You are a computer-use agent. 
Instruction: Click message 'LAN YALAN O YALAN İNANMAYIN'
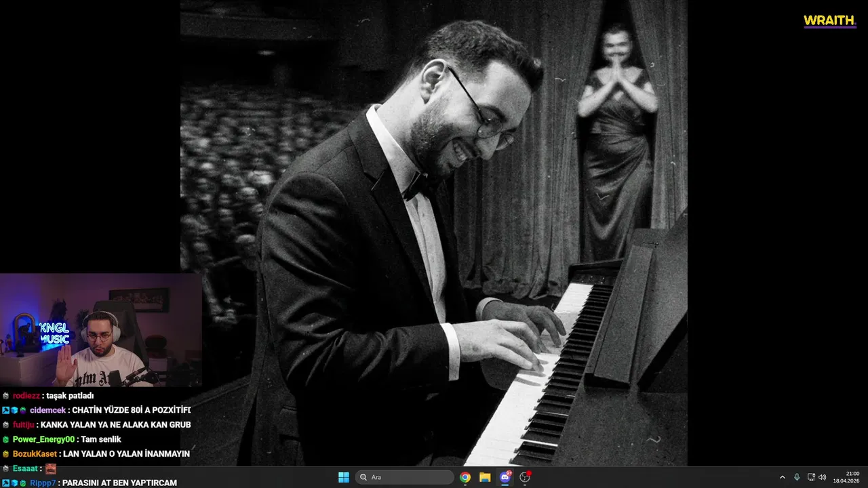click(126, 454)
